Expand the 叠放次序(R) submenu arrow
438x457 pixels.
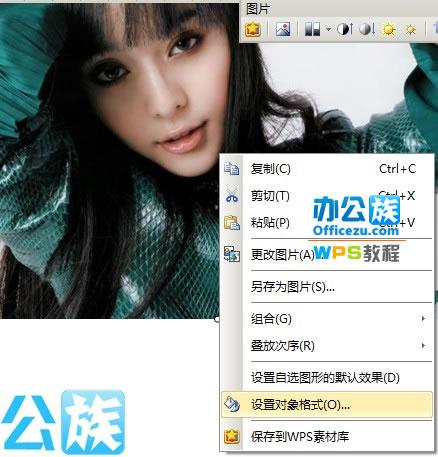[423, 345]
